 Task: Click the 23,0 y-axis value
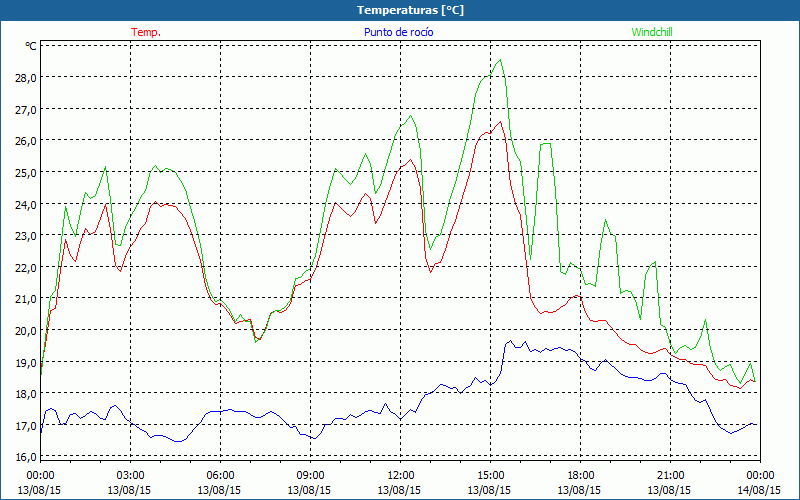(27, 236)
